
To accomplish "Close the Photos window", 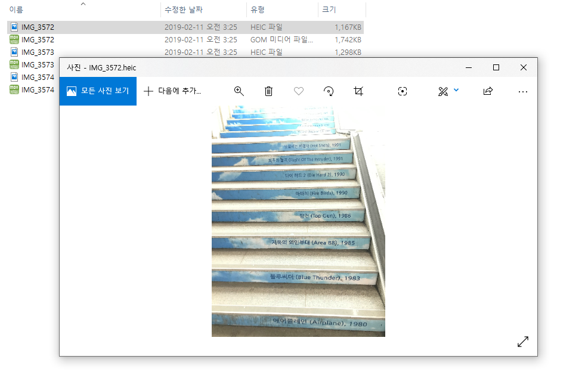I will tap(524, 67).
